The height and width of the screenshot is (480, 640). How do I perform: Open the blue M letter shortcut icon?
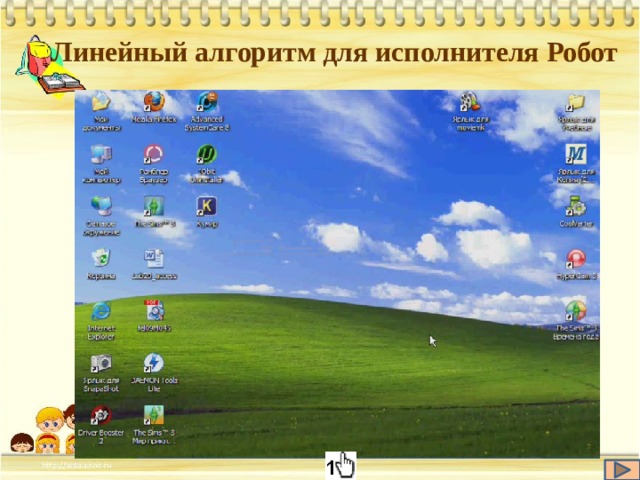tap(576, 154)
